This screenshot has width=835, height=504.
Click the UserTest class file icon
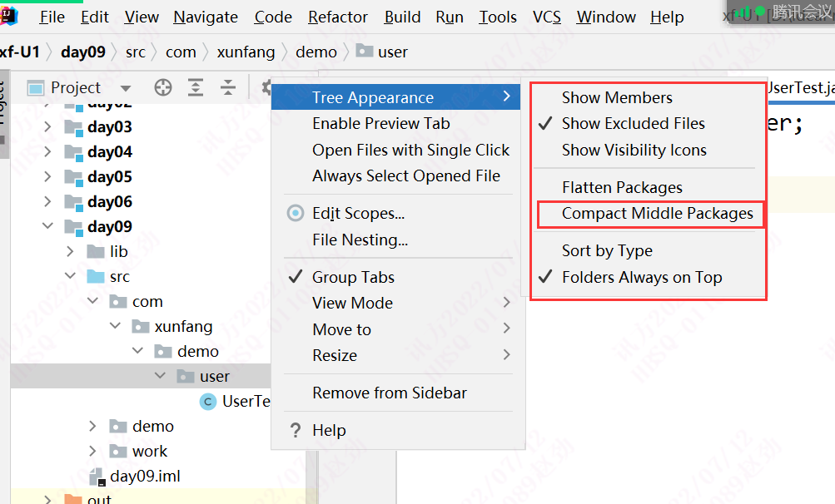coord(208,402)
